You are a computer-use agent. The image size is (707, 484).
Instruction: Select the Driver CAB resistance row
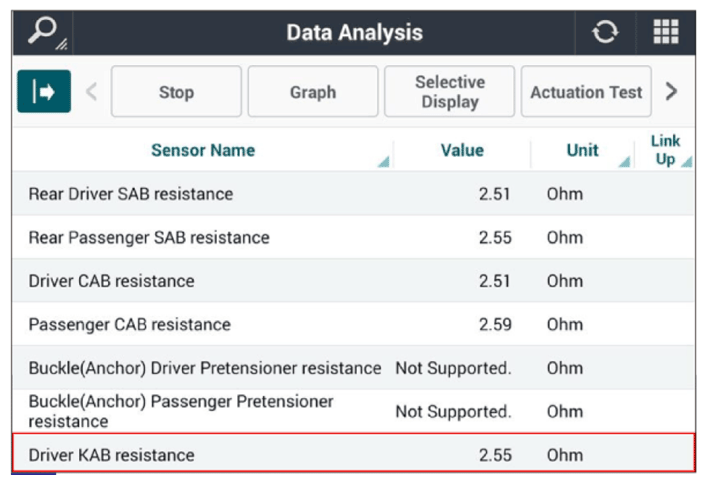354,281
